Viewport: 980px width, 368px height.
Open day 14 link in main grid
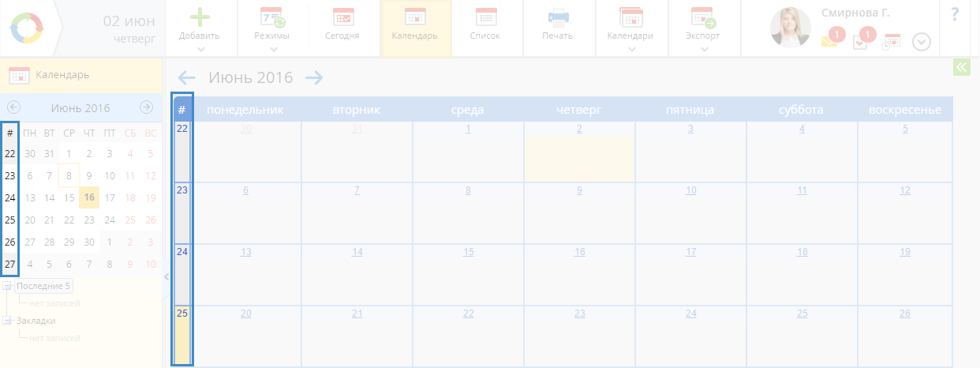pos(357,252)
